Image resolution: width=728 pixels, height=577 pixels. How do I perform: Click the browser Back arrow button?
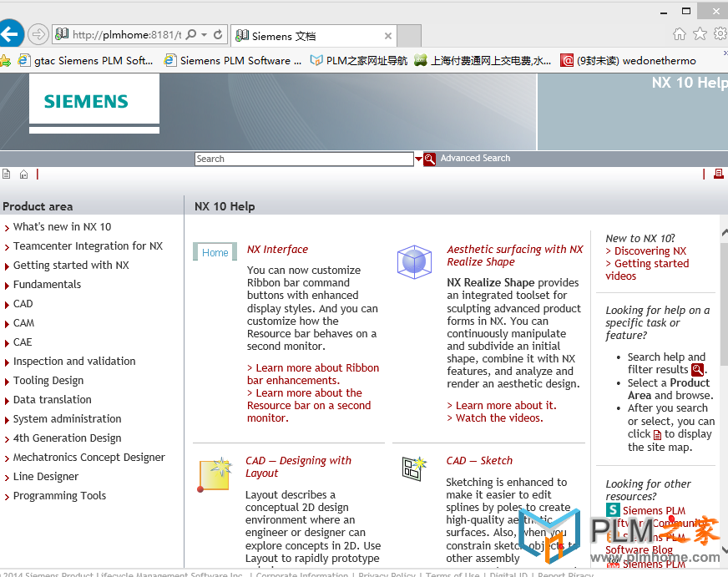click(x=10, y=34)
